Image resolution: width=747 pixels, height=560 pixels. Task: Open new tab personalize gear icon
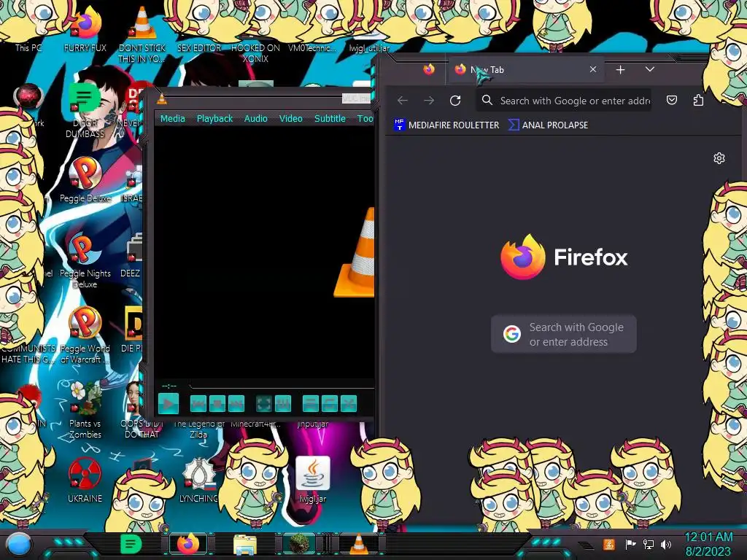pyautogui.click(x=719, y=158)
